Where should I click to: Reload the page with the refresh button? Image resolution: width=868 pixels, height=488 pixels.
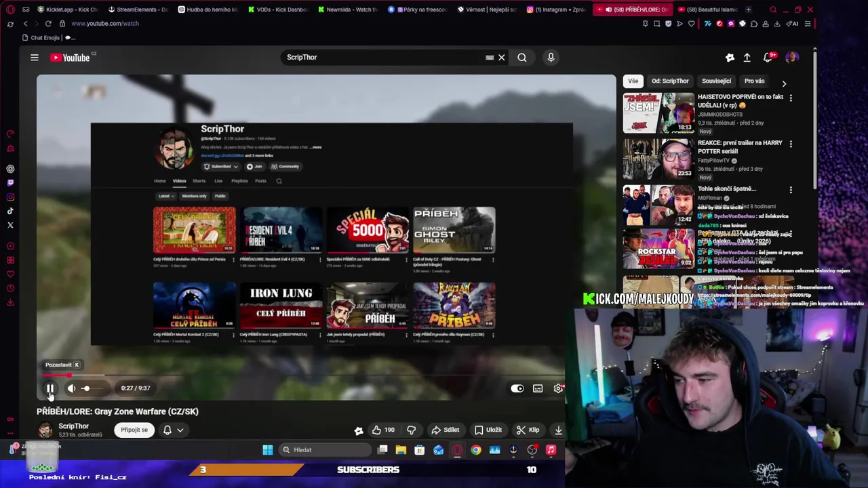(x=48, y=24)
